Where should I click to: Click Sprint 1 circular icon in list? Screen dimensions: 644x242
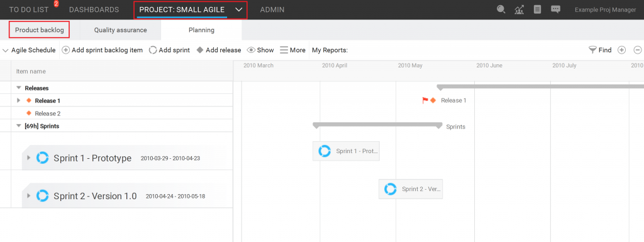click(x=42, y=158)
